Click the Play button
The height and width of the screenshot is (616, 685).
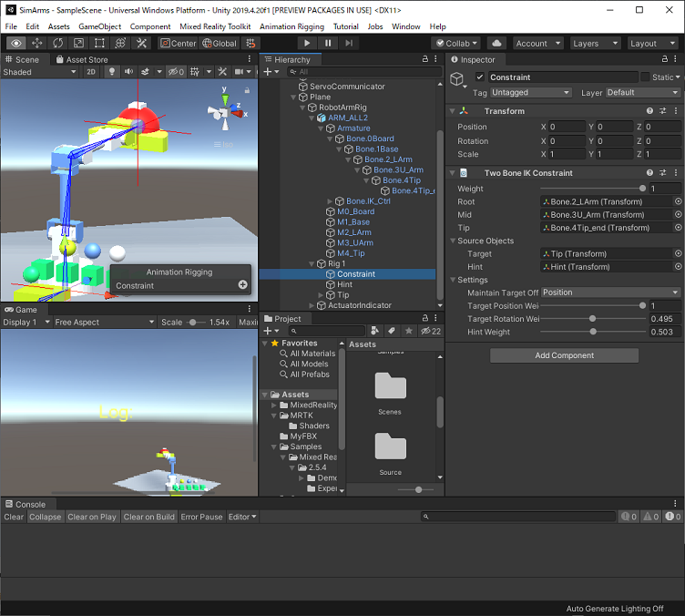pos(307,43)
